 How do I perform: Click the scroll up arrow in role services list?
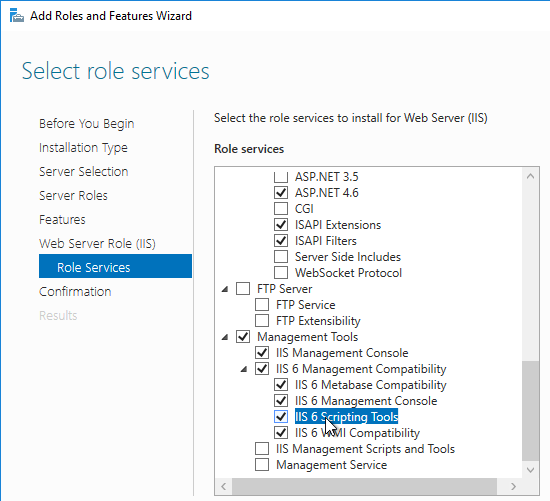click(530, 176)
